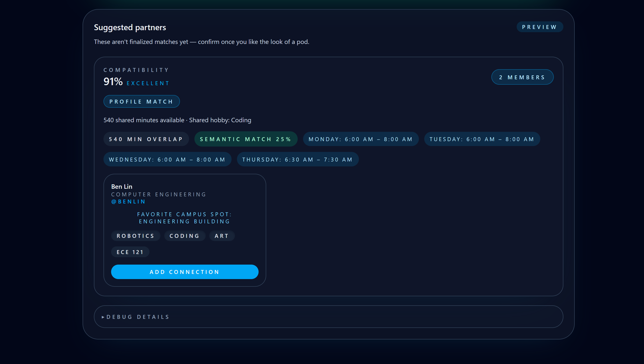This screenshot has width=644, height=364.
Task: Click the 91% compatibility score
Action: coord(113,82)
